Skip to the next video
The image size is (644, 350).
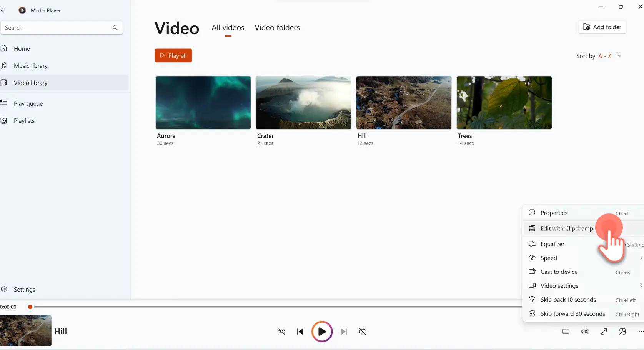click(344, 332)
